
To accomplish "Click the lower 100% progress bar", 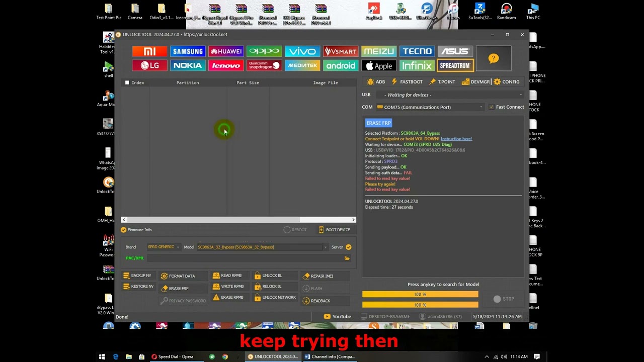I will 420,305.
